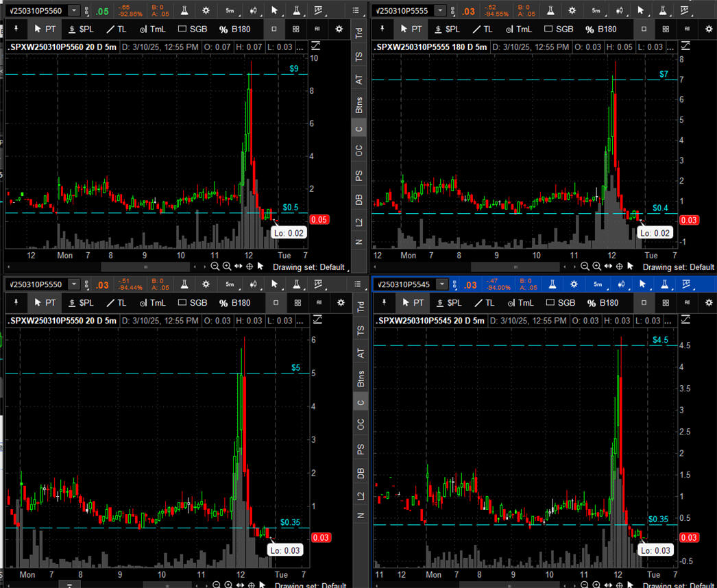The width and height of the screenshot is (717, 588).
Task: Click the zoom out magnifier under P5560 chart
Action: click(215, 267)
